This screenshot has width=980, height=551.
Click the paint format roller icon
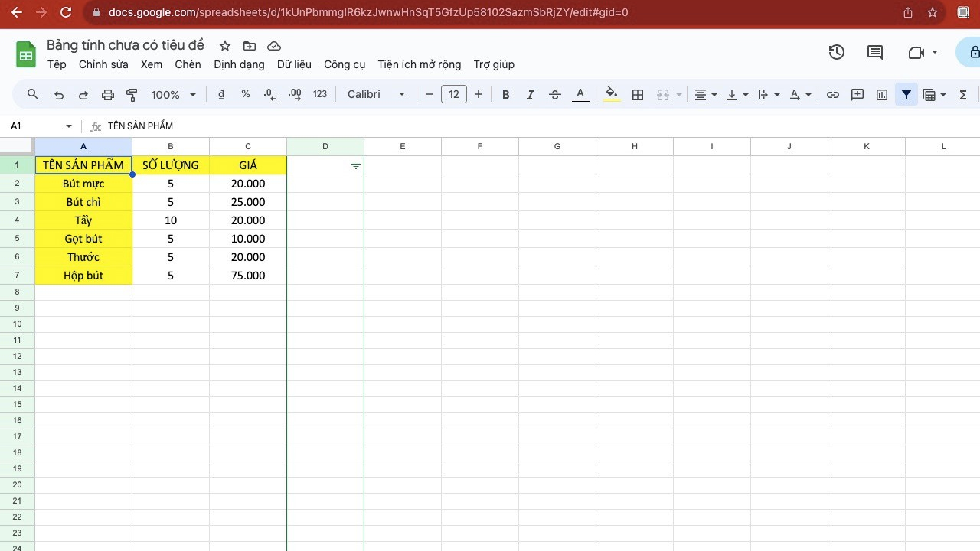tap(132, 95)
